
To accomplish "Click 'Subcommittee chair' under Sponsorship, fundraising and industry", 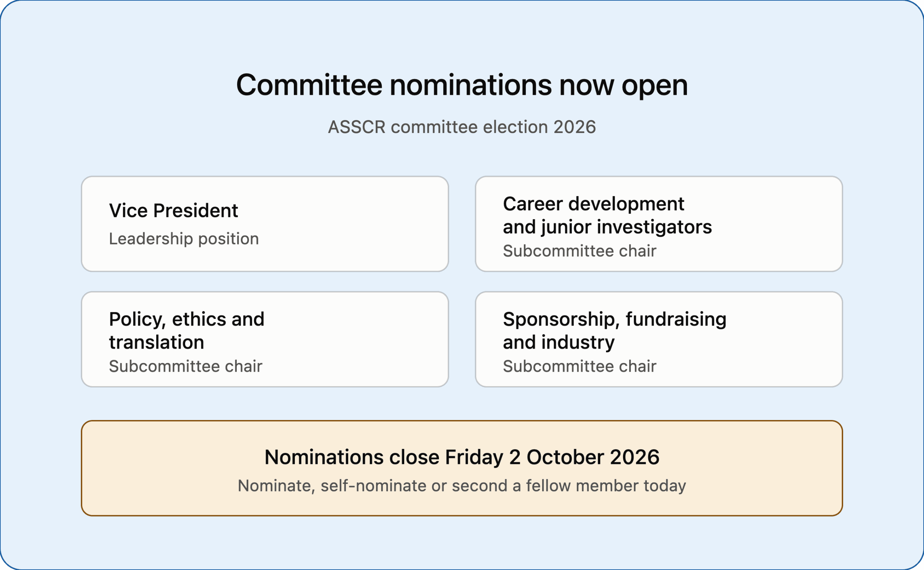I will point(580,366).
